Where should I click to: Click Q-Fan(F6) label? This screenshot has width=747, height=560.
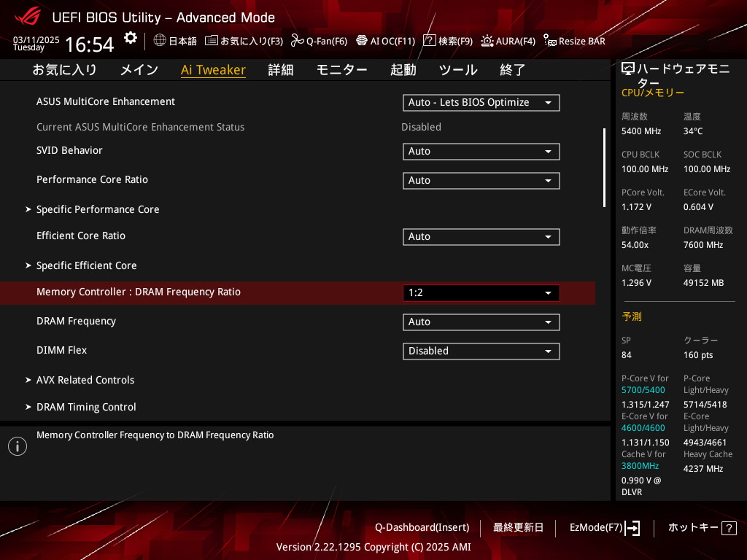click(327, 42)
